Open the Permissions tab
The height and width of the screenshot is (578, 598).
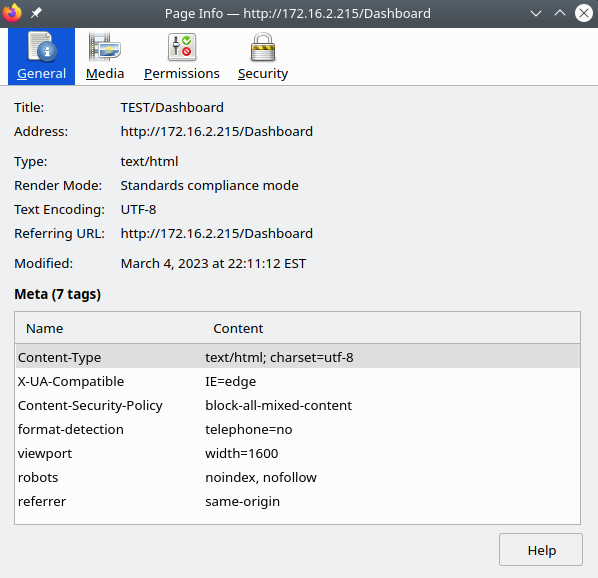[x=182, y=56]
